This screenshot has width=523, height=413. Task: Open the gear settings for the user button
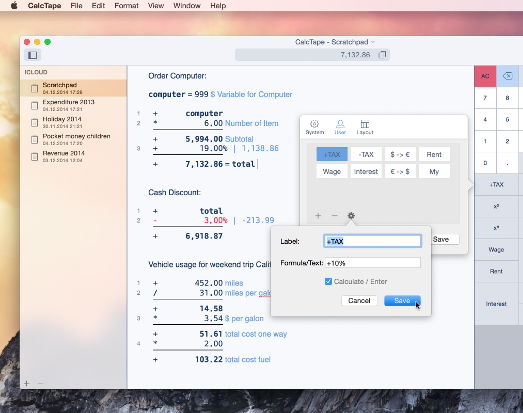(x=351, y=216)
